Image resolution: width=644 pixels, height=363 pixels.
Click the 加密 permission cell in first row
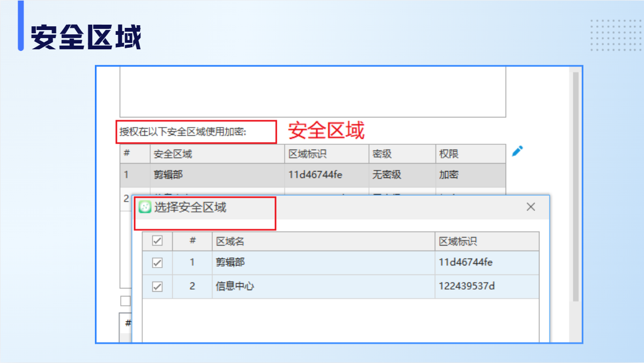pyautogui.click(x=449, y=175)
